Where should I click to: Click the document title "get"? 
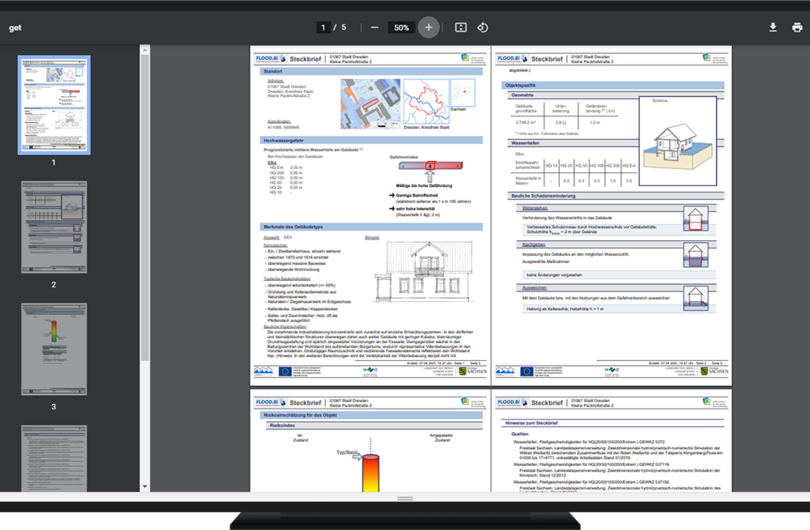16,28
